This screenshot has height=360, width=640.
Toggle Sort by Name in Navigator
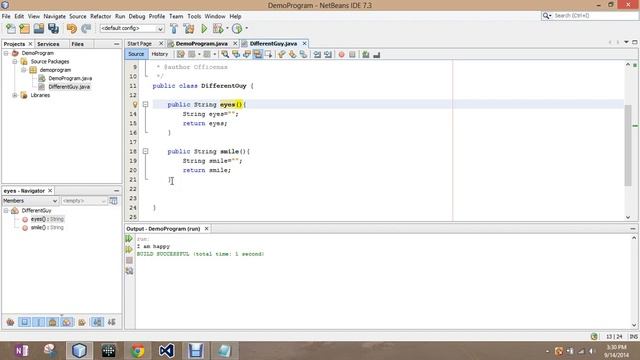pos(97,322)
